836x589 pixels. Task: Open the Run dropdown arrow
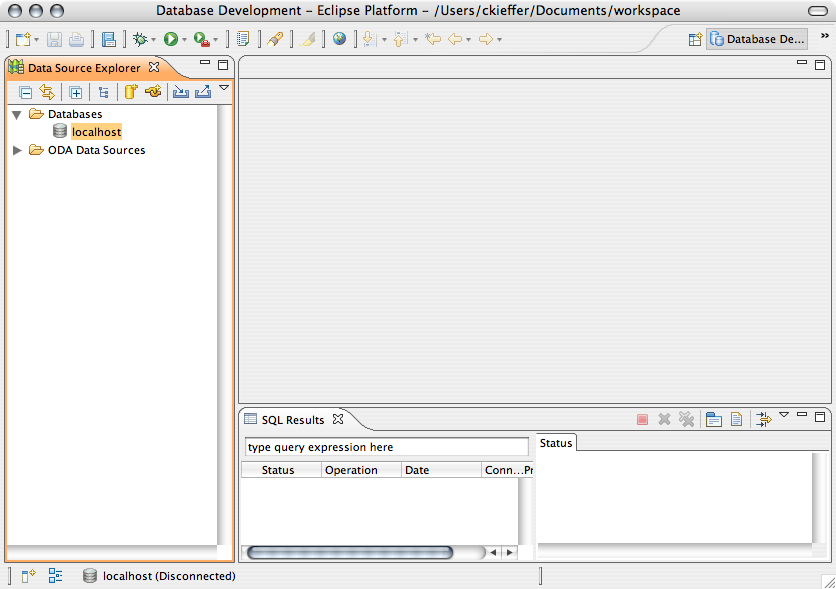point(184,40)
